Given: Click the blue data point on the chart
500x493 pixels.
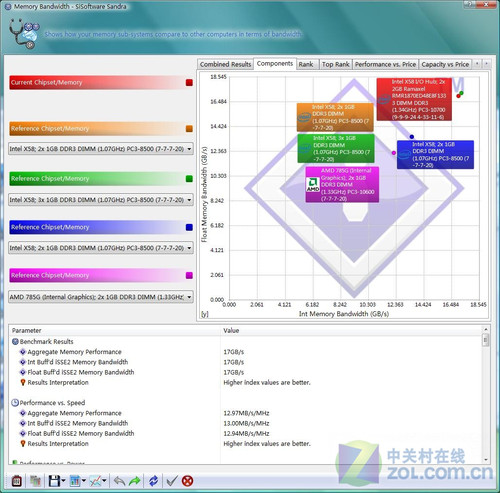Looking at the screenshot, I should pos(412,137).
